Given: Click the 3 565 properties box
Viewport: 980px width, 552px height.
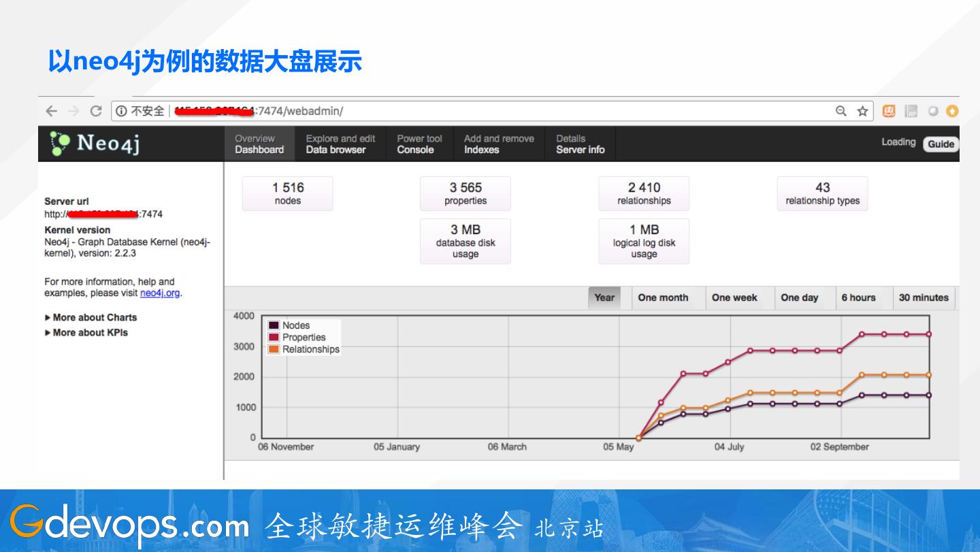Looking at the screenshot, I should 465,193.
